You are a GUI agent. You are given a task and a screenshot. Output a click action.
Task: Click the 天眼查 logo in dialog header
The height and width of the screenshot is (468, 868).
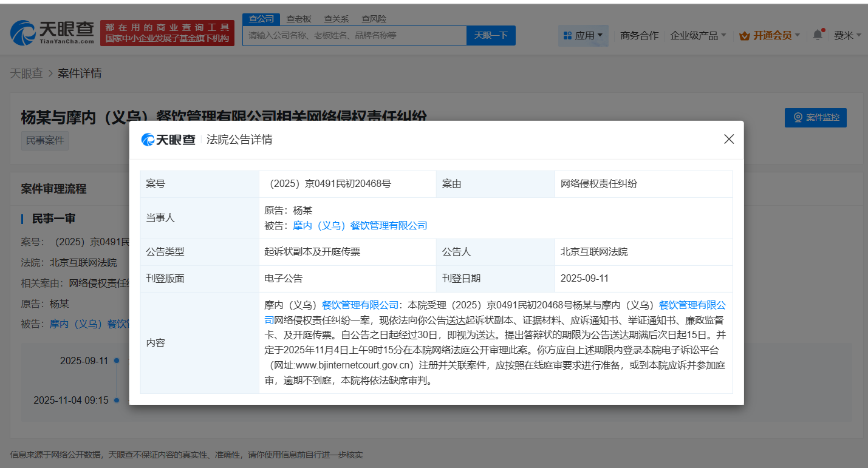coord(168,140)
